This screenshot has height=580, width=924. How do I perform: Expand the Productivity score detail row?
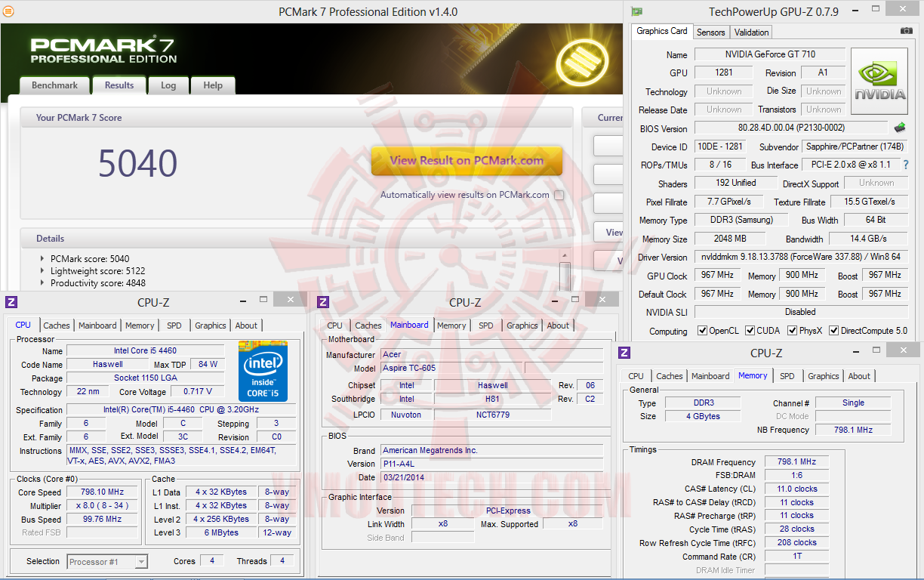point(42,283)
